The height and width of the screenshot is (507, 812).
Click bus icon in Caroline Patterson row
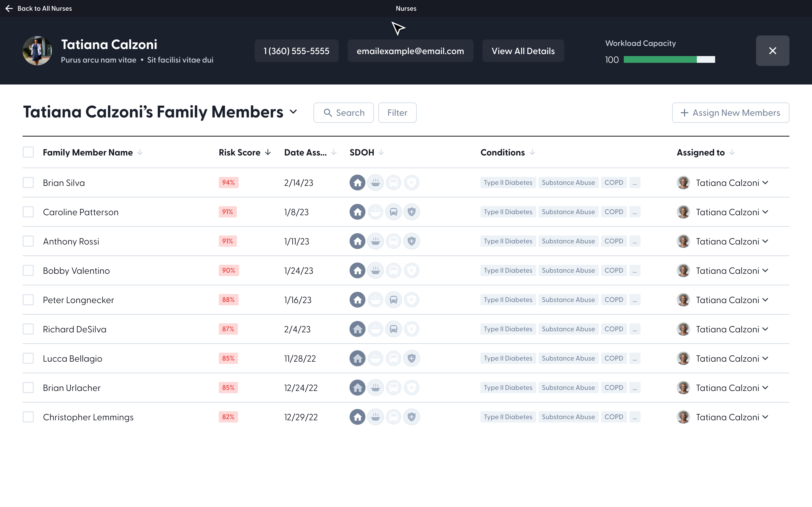pos(393,212)
